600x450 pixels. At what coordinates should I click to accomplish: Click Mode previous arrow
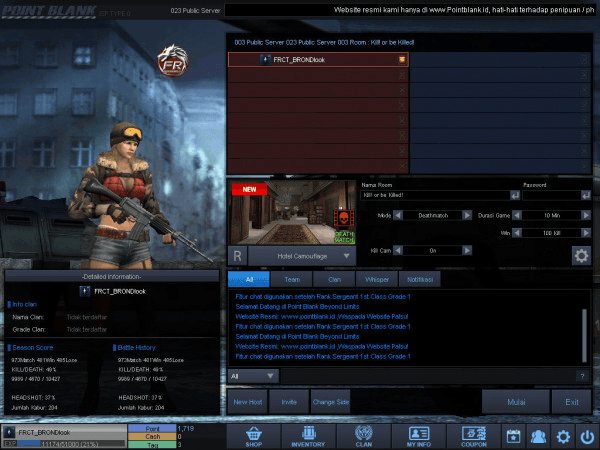(398, 215)
